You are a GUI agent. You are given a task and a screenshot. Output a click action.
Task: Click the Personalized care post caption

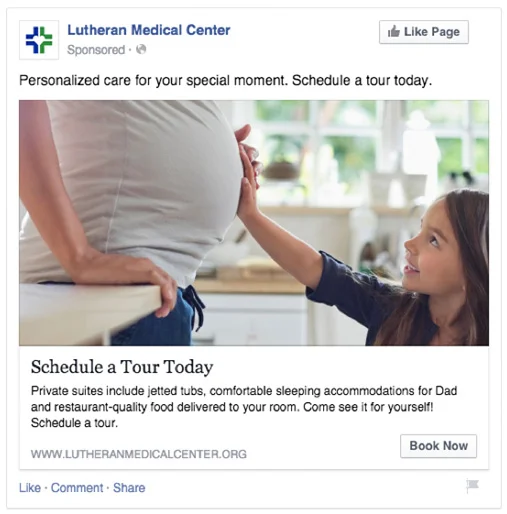coord(225,81)
